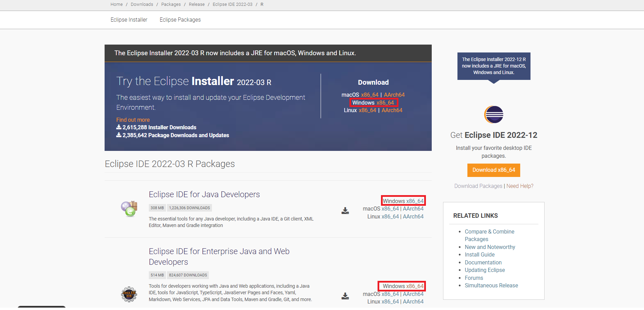Download Enterprise Java package for Linux x86_64
This screenshot has height=310, width=644.
390,301
